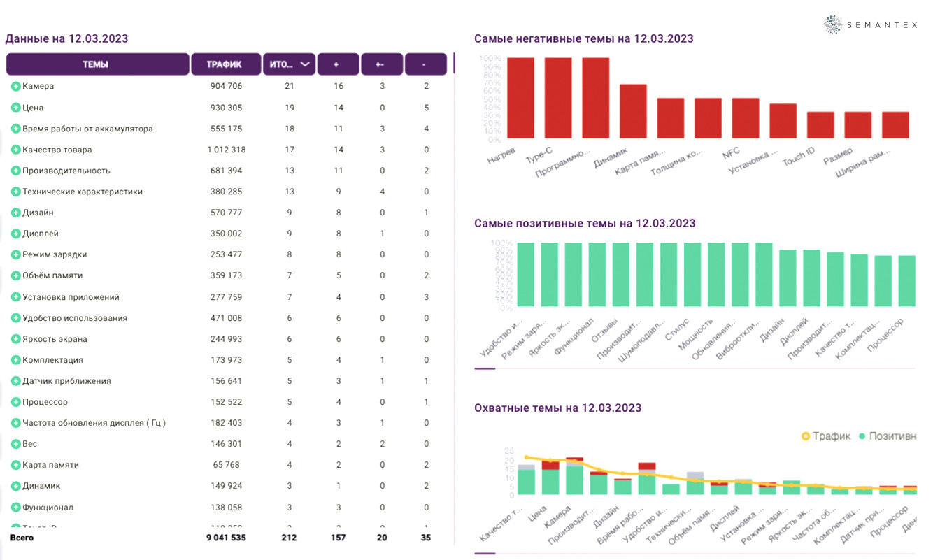Click the red Нагрев bar
Screen dimensions: 940x560
coord(520,98)
